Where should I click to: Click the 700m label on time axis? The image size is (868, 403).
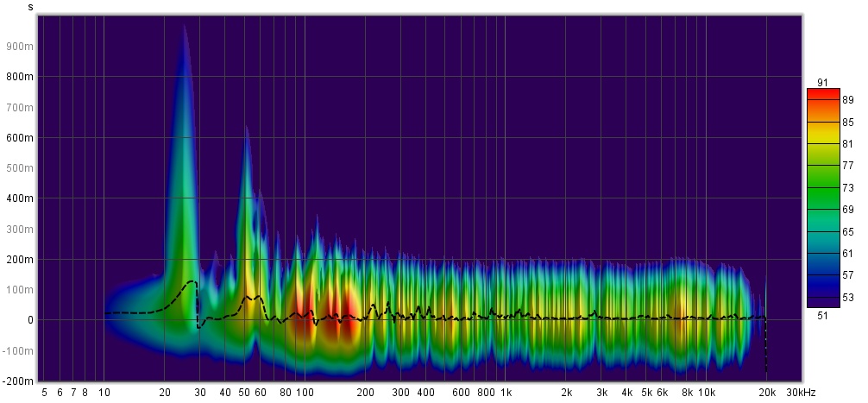click(x=20, y=107)
